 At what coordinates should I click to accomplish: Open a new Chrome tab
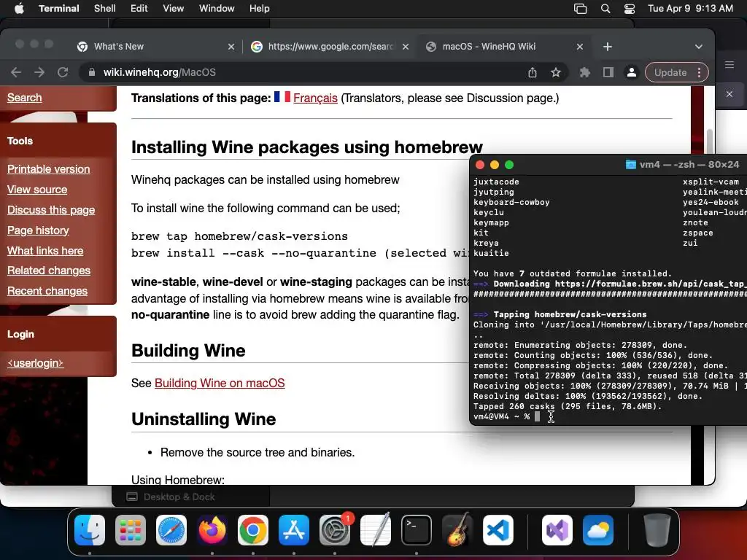tap(608, 47)
